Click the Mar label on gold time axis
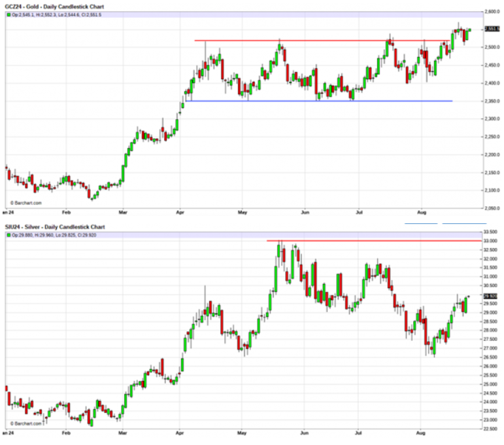 (123, 213)
